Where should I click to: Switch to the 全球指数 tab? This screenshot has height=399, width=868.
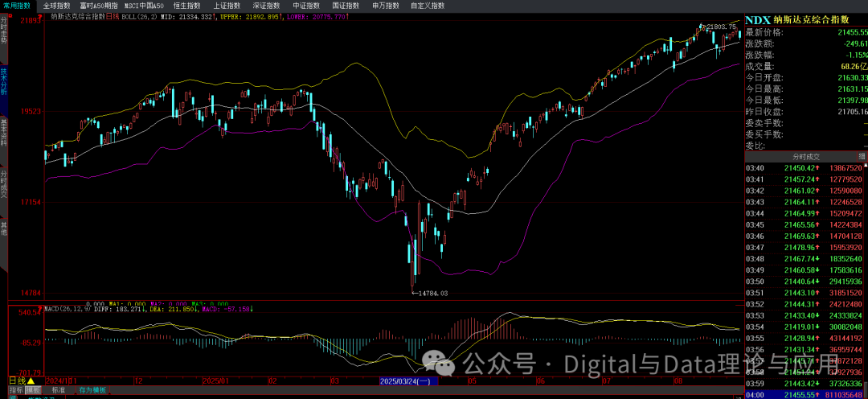pyautogui.click(x=57, y=6)
